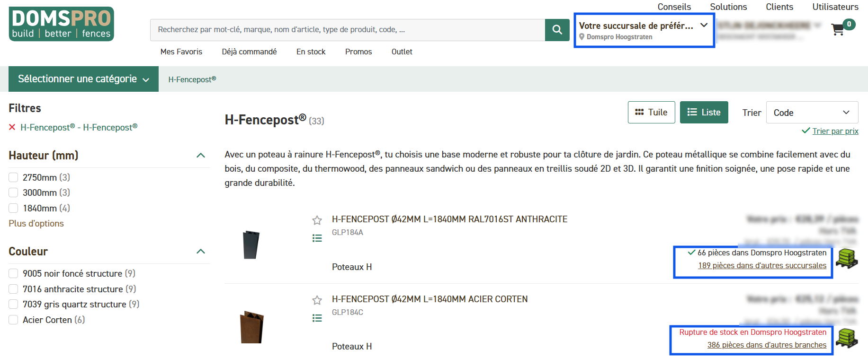Check 7039 gris quartz structure color
This screenshot has width=868, height=358.
[x=13, y=304]
